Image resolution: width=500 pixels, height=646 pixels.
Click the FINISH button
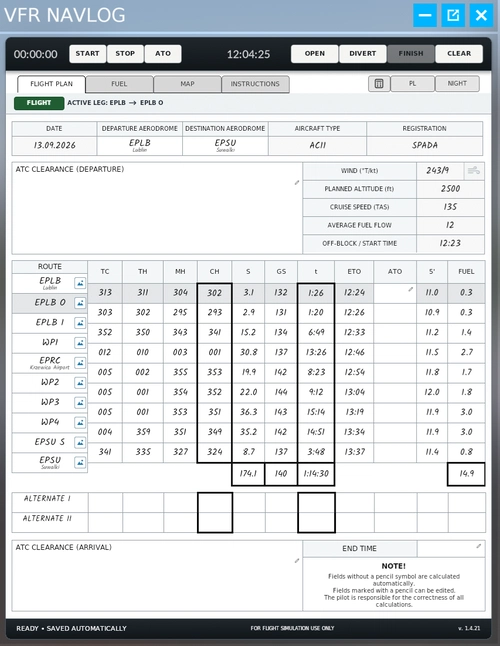(411, 54)
